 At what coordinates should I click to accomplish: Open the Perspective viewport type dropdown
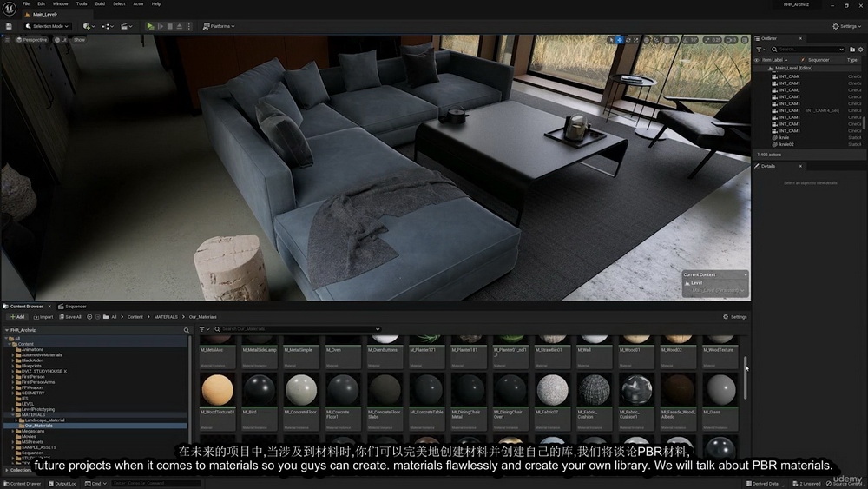point(31,40)
